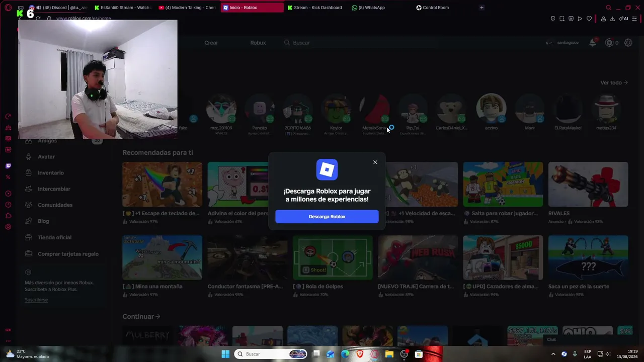Switch to the EsSantii0 Stream tab
Image resolution: width=644 pixels, height=362 pixels.
(x=123, y=8)
